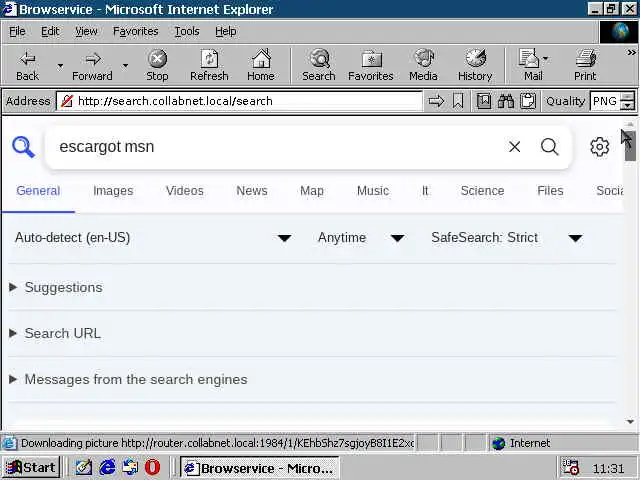The height and width of the screenshot is (480, 640).
Task: Open the Forward history dropdown arrow
Action: tap(125, 66)
